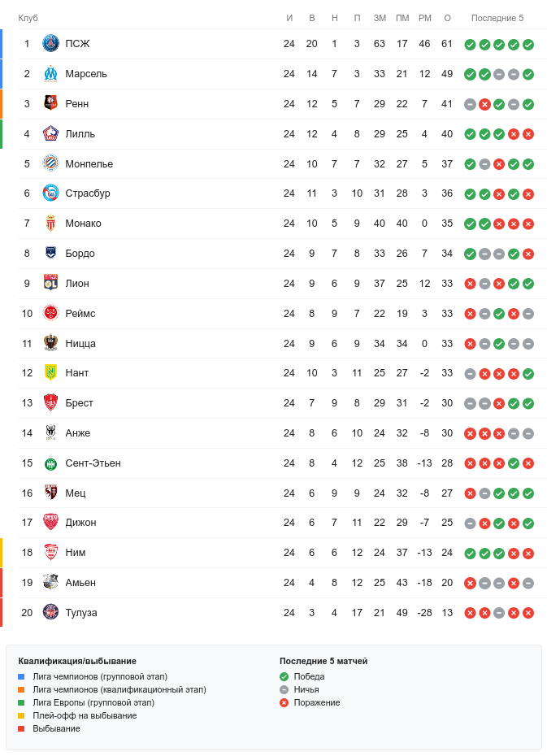The height and width of the screenshot is (756, 547).
Task: Click the Nantes yellow crest icon
Action: (x=51, y=373)
